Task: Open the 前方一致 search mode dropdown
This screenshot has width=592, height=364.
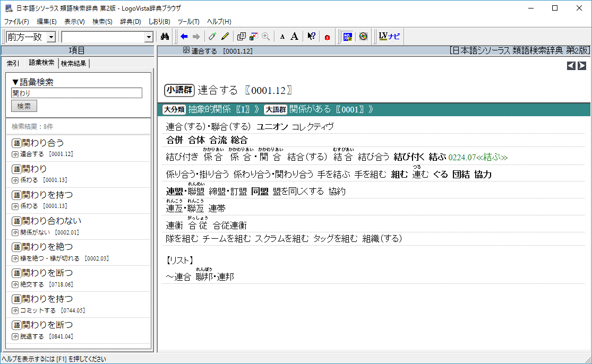Action: [x=52, y=37]
